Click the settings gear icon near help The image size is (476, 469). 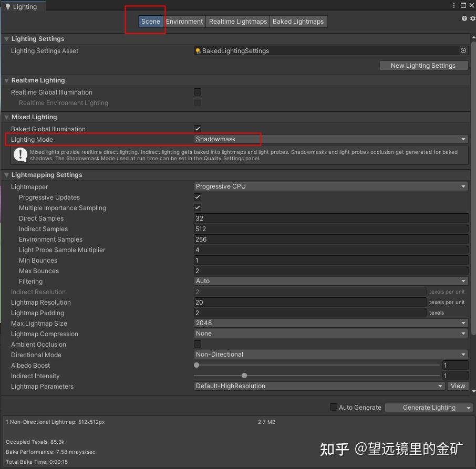tap(471, 18)
